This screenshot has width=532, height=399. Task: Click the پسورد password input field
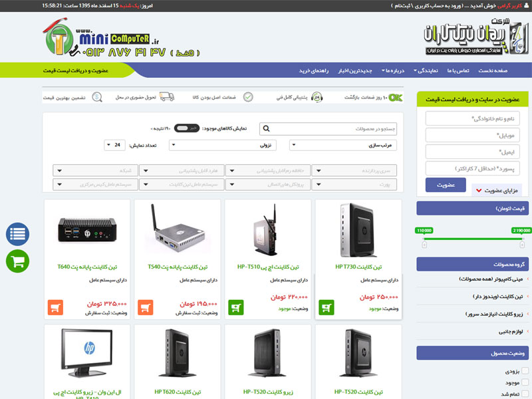point(473,169)
